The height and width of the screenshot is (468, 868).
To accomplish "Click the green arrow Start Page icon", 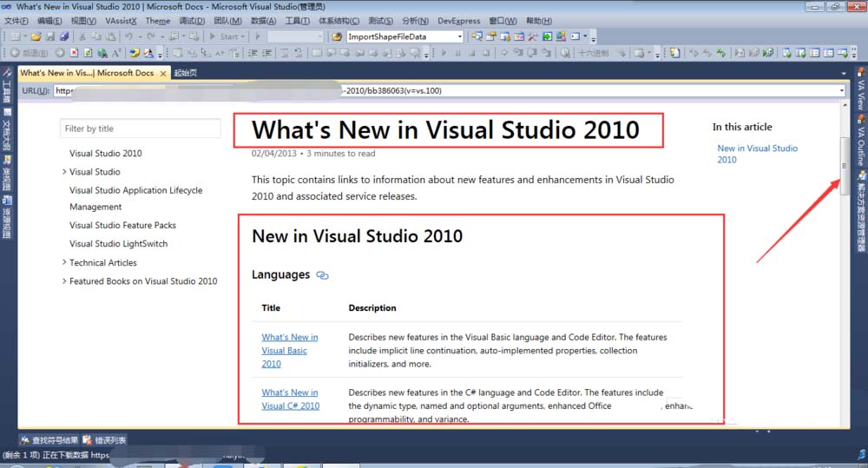I will (547, 36).
